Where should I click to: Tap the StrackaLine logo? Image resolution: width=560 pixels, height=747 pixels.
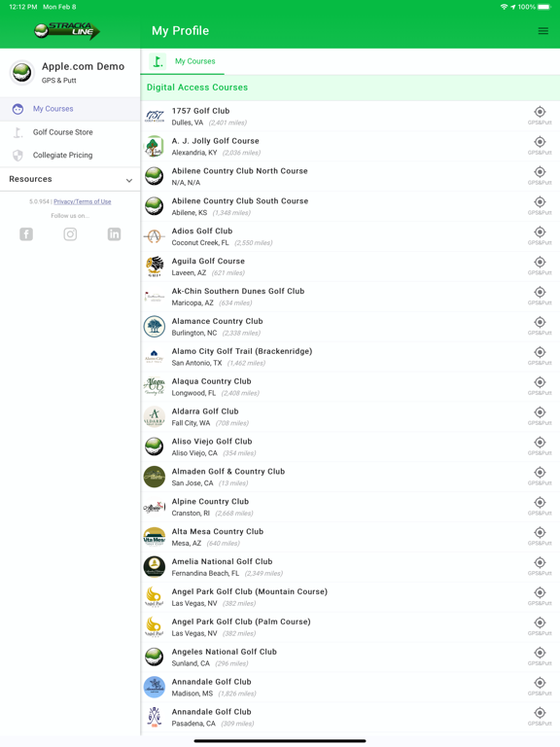coord(67,31)
